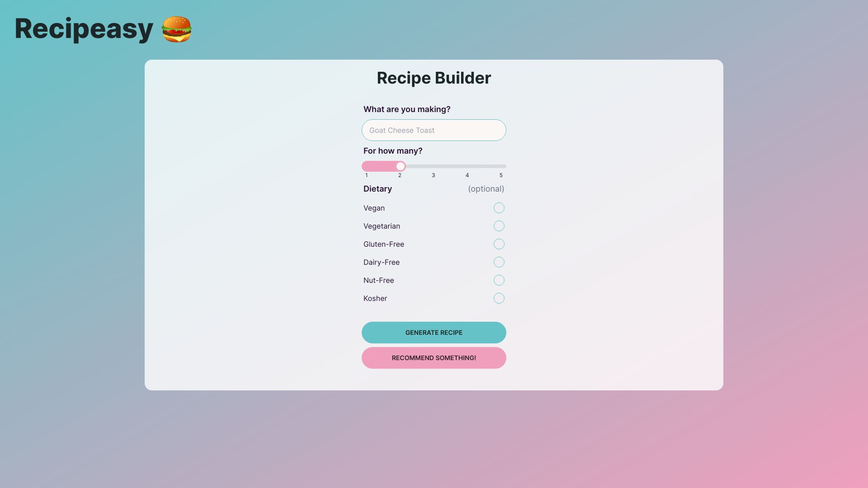
Task: Drag the For how many slider to 4
Action: pos(467,167)
